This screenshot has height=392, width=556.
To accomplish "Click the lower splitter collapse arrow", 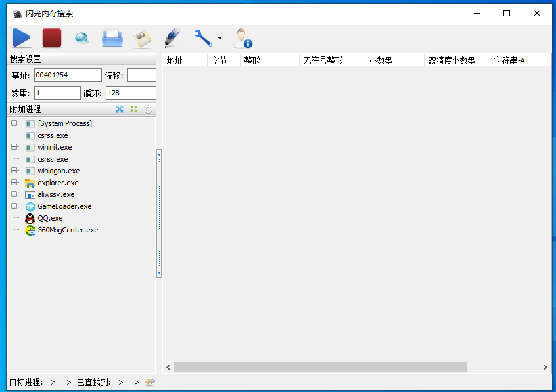I will point(159,273).
